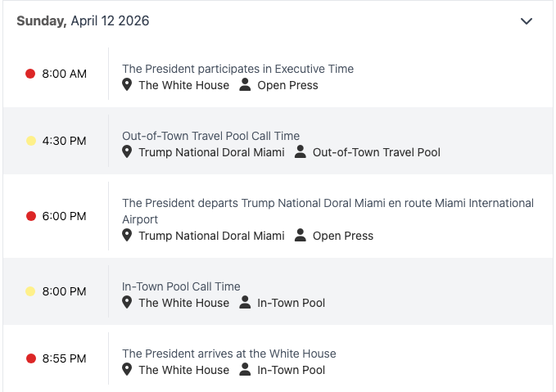Viewport: 556px width, 392px height.
Task: Click location pin in the 8:00 PM row
Action: (x=127, y=303)
